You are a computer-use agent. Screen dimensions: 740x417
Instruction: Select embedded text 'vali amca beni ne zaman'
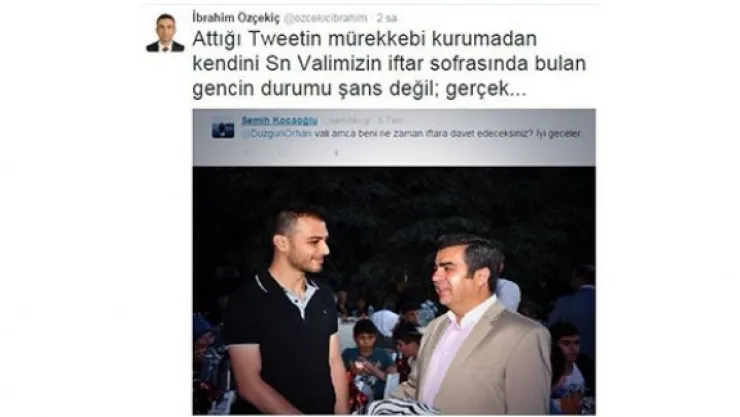[364, 133]
